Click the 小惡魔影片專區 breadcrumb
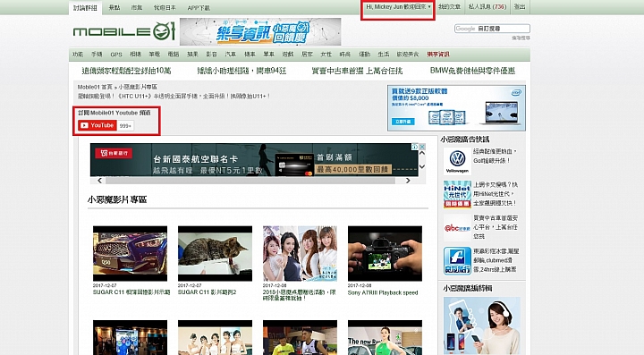The width and height of the screenshot is (644, 355). coord(138,87)
